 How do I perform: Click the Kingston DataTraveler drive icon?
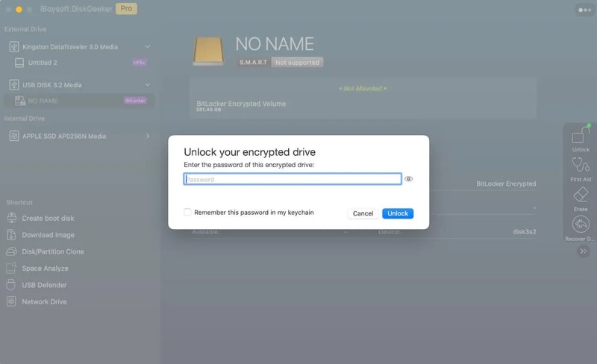(13, 47)
